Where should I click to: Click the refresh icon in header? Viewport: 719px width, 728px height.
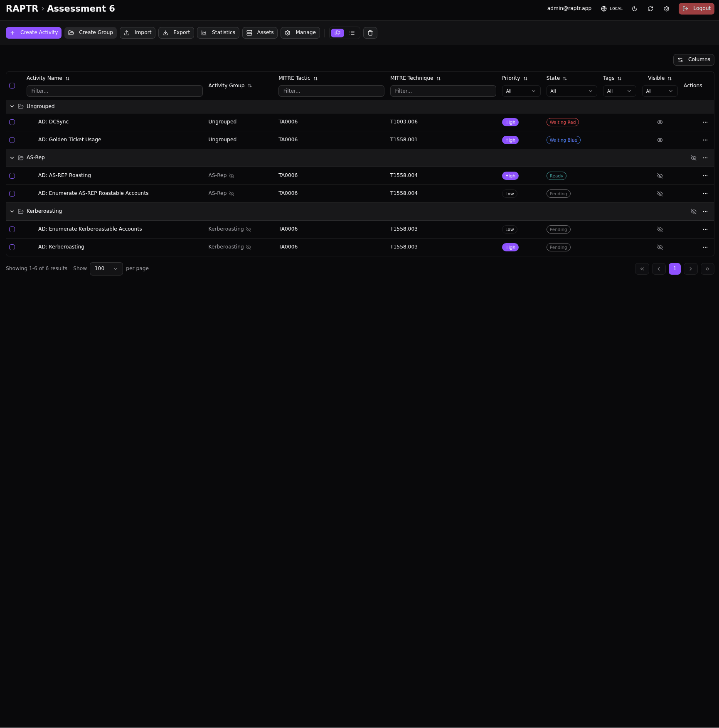(x=650, y=9)
